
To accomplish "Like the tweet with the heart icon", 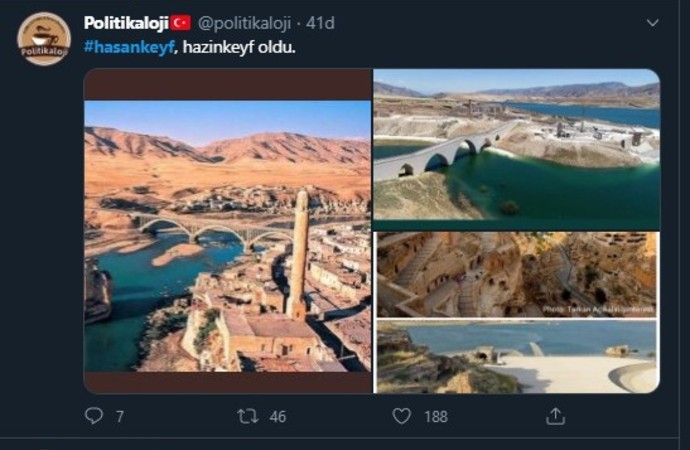I will click(401, 415).
